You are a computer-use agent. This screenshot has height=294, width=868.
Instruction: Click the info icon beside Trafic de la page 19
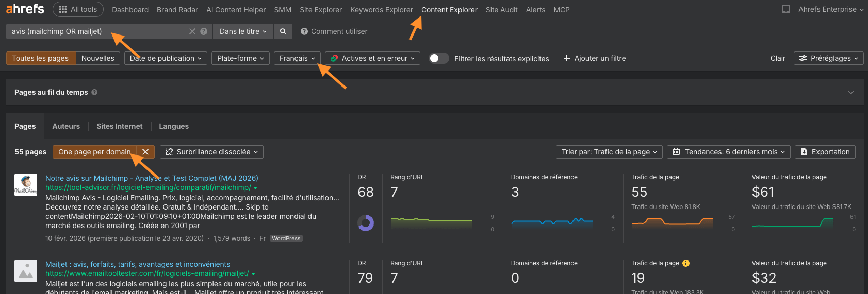pos(686,263)
